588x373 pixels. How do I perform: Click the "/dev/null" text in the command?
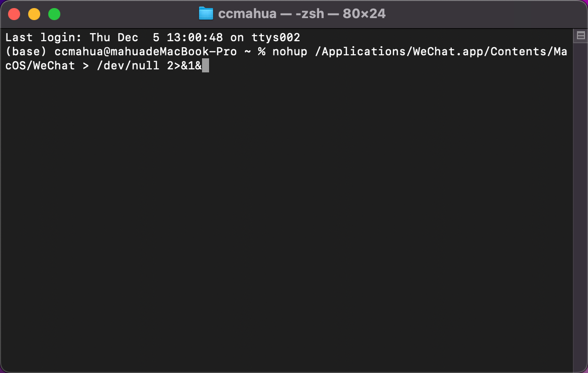click(128, 66)
